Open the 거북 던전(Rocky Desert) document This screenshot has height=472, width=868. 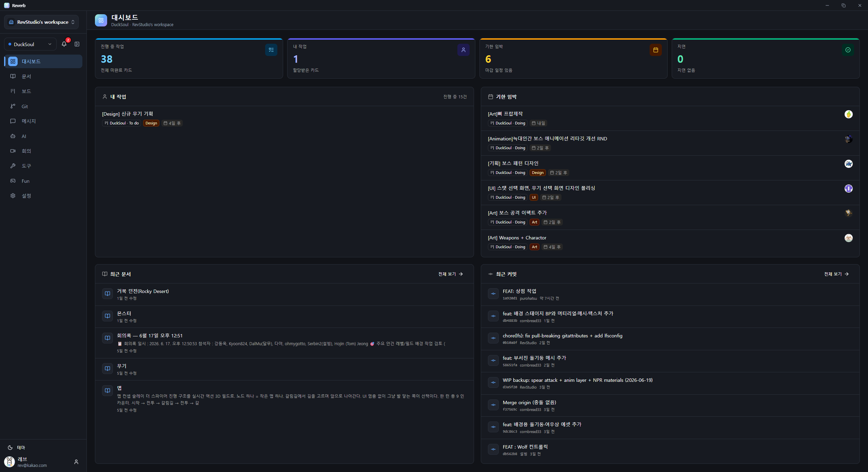(284, 294)
